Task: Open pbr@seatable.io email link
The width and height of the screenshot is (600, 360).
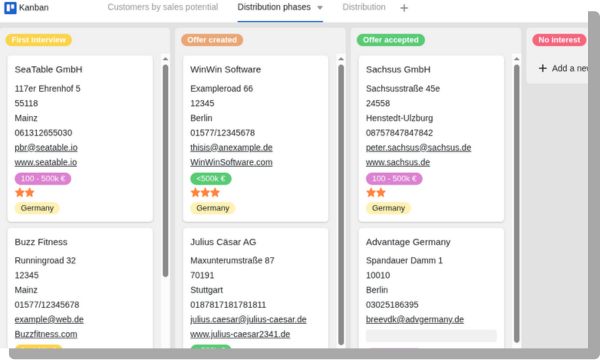Action: tap(46, 147)
